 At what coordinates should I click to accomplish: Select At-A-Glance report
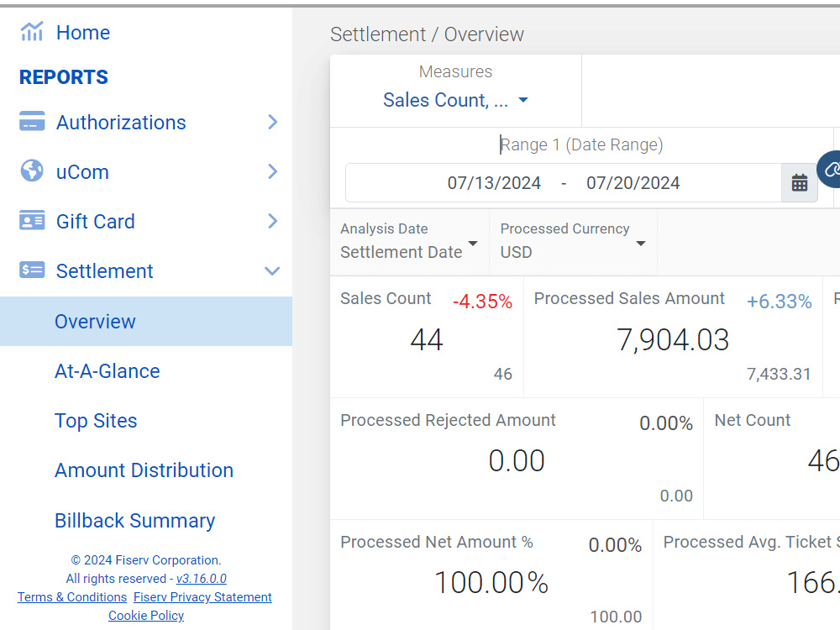pos(108,371)
